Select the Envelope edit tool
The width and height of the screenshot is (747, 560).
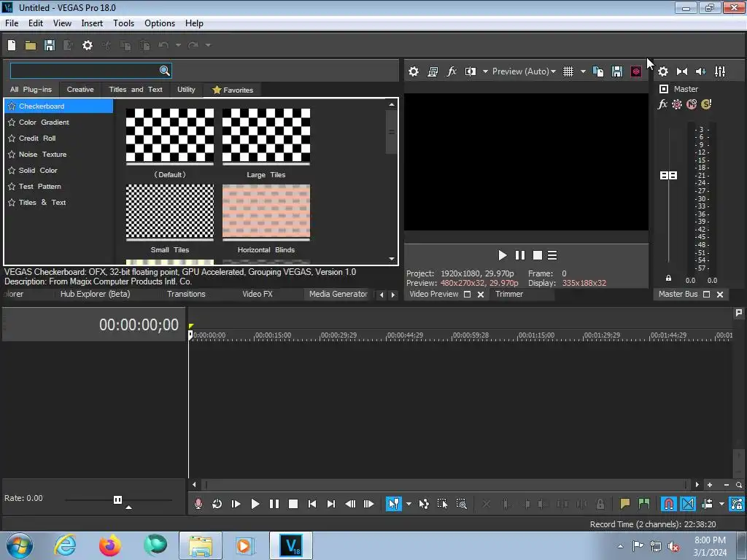point(424,504)
